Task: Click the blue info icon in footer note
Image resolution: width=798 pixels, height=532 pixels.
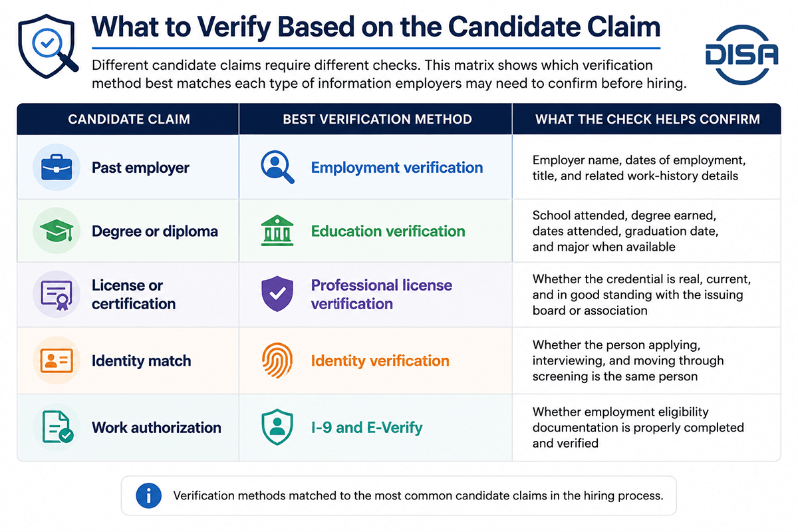Action: click(148, 495)
